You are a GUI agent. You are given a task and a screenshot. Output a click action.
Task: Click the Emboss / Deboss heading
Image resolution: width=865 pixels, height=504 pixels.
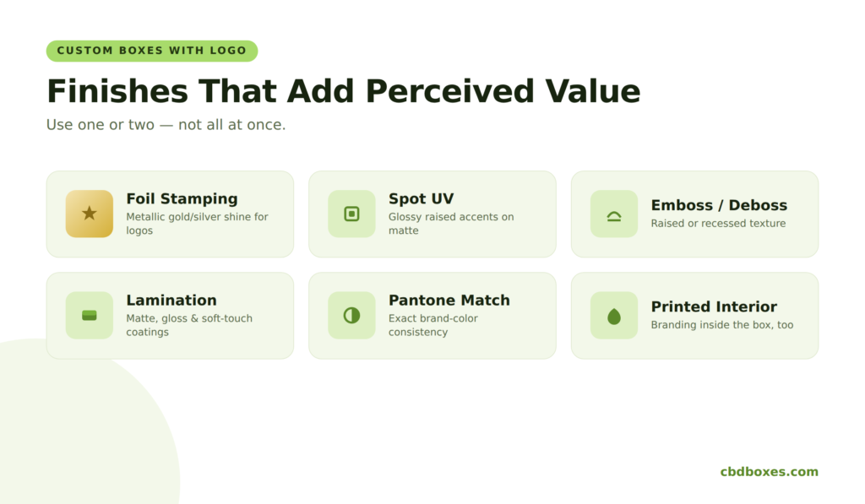click(x=719, y=205)
